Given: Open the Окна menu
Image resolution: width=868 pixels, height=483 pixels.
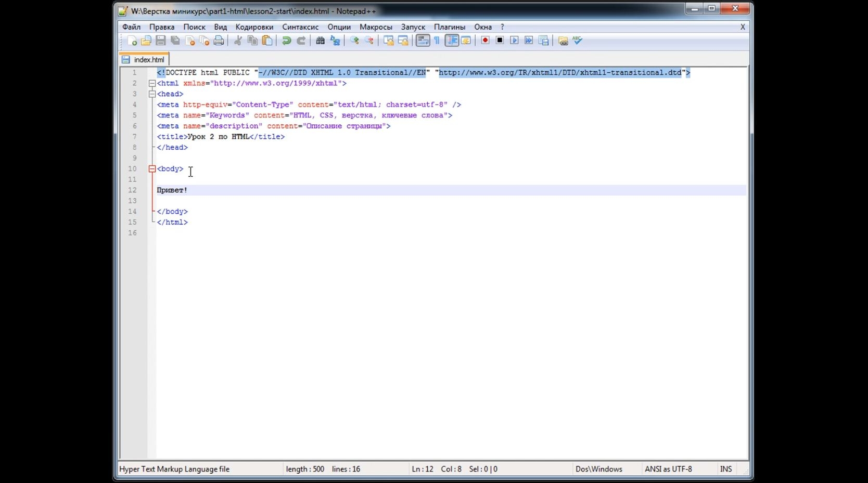Looking at the screenshot, I should (x=483, y=27).
